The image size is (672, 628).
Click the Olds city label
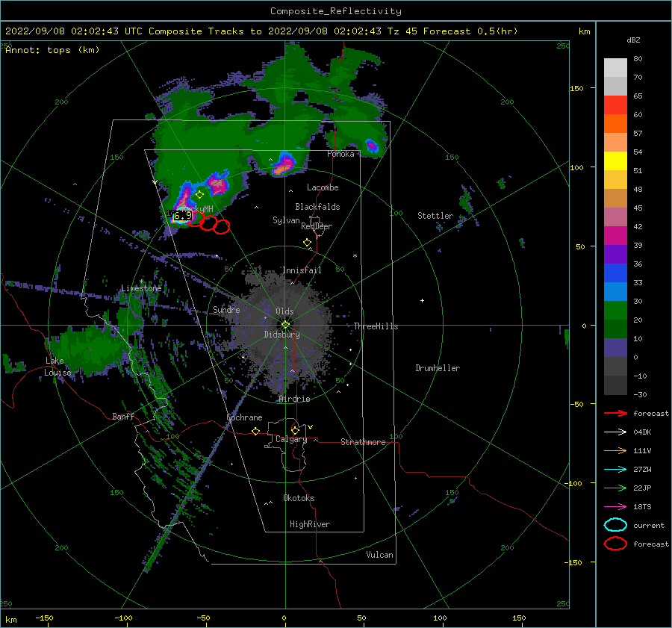click(x=284, y=311)
